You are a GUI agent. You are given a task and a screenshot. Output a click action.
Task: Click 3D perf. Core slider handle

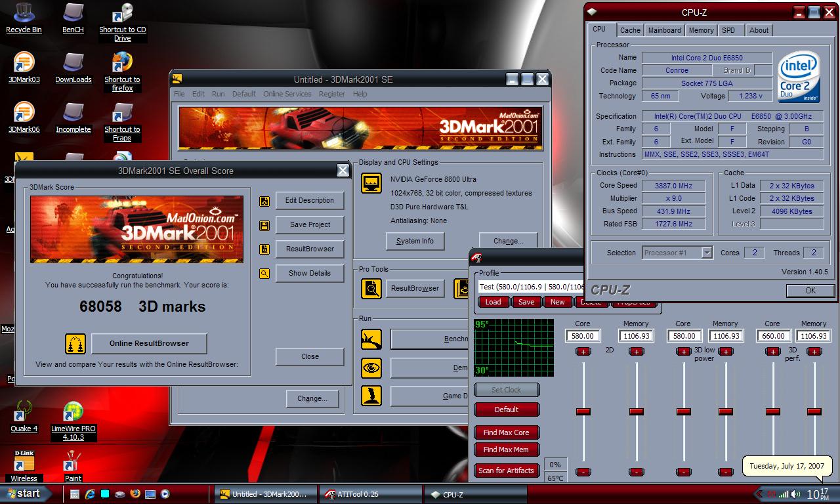(x=772, y=411)
